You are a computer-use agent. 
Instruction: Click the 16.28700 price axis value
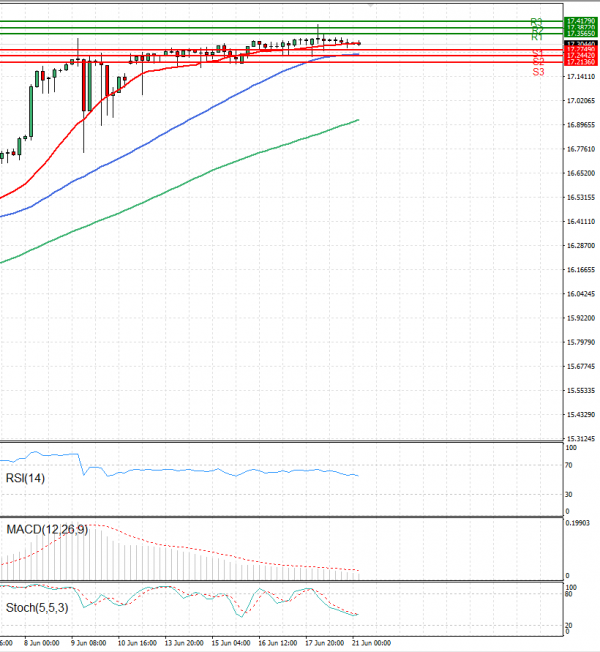(x=581, y=246)
